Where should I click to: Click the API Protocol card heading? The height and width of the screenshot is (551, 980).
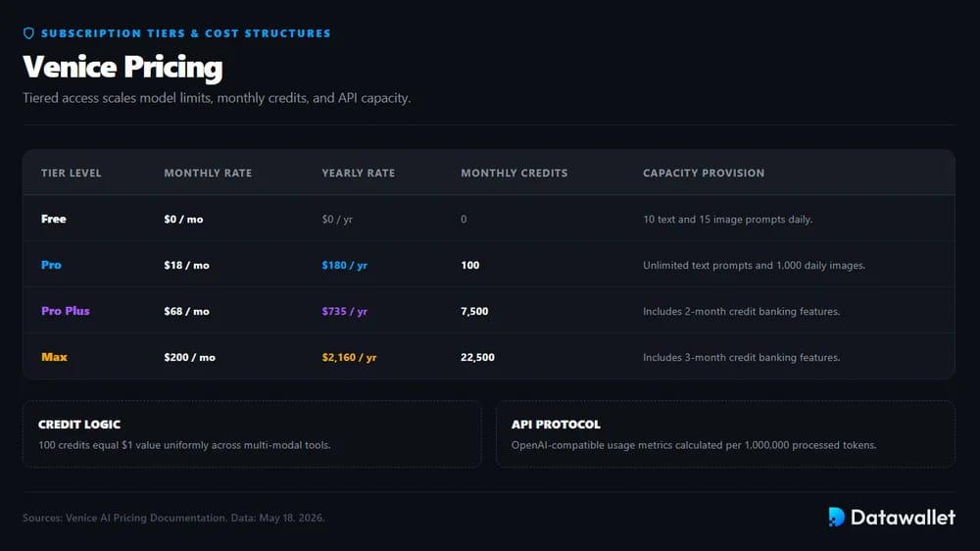pos(556,425)
